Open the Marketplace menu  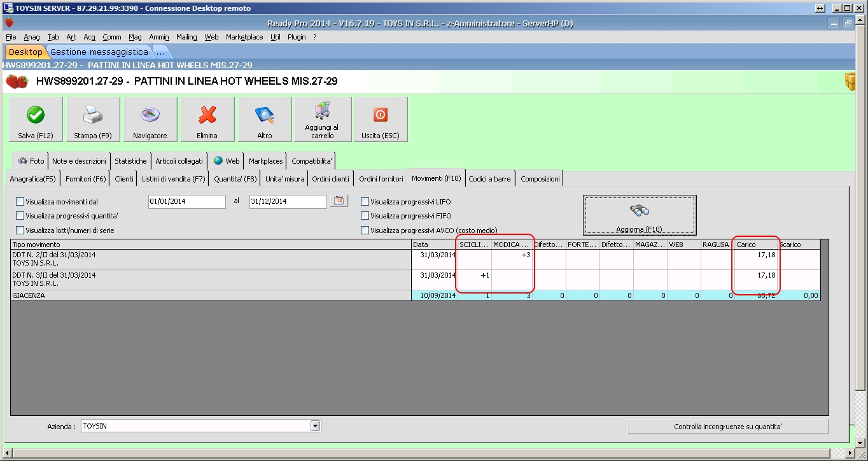(244, 37)
